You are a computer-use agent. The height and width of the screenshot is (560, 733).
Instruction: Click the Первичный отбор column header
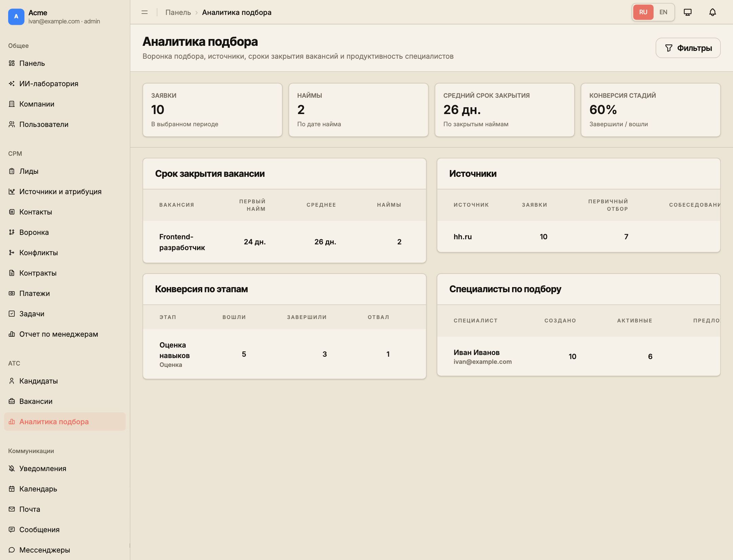[608, 205]
